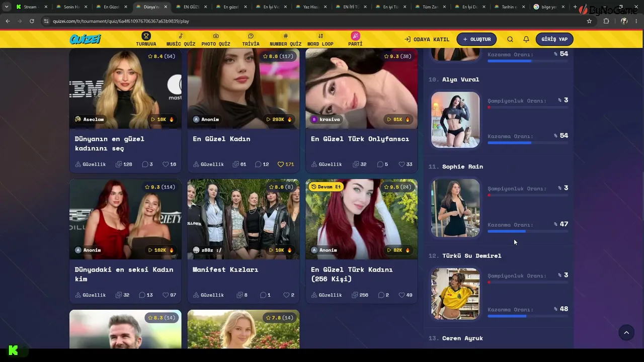Open notifications bell icon
Screen dimensions: 644x362
pyautogui.click(x=526, y=39)
